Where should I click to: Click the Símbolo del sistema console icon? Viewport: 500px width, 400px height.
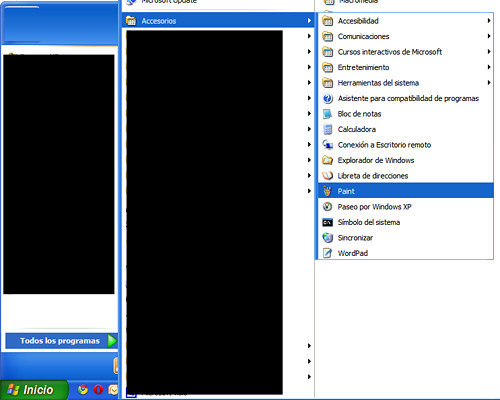pyautogui.click(x=327, y=222)
